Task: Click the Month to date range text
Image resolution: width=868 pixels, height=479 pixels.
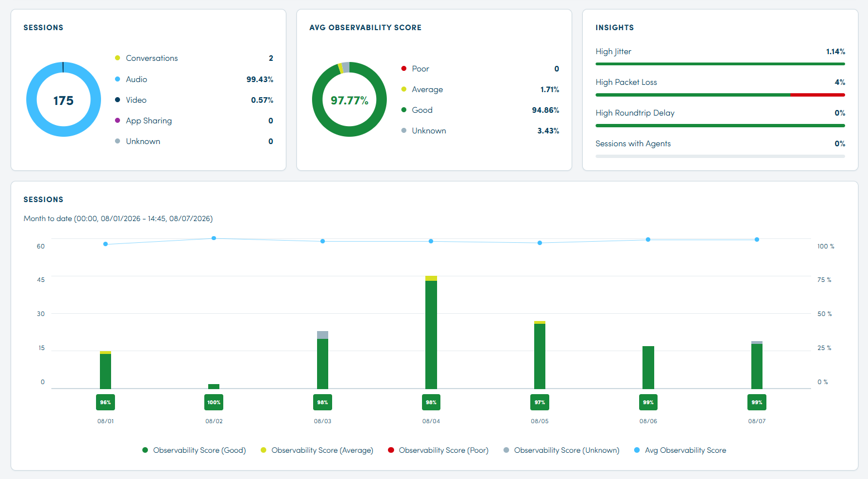Action: (118, 218)
